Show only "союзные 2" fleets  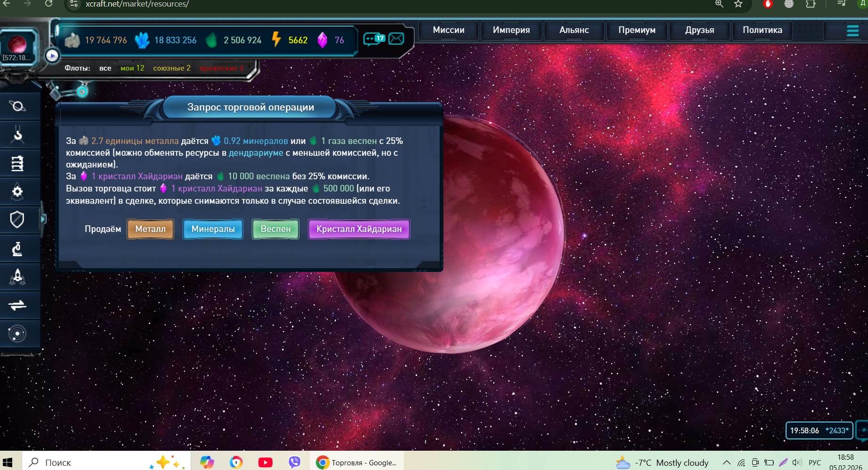point(172,68)
